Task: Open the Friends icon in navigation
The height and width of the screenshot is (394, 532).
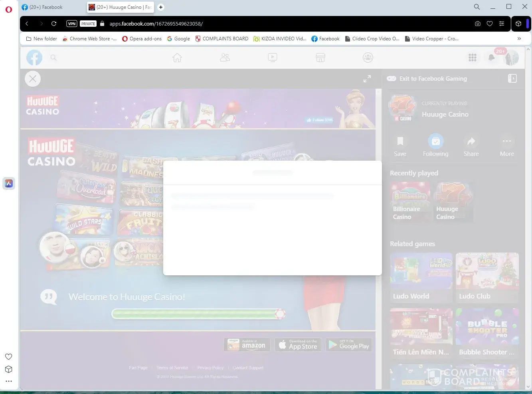Action: 225,58
